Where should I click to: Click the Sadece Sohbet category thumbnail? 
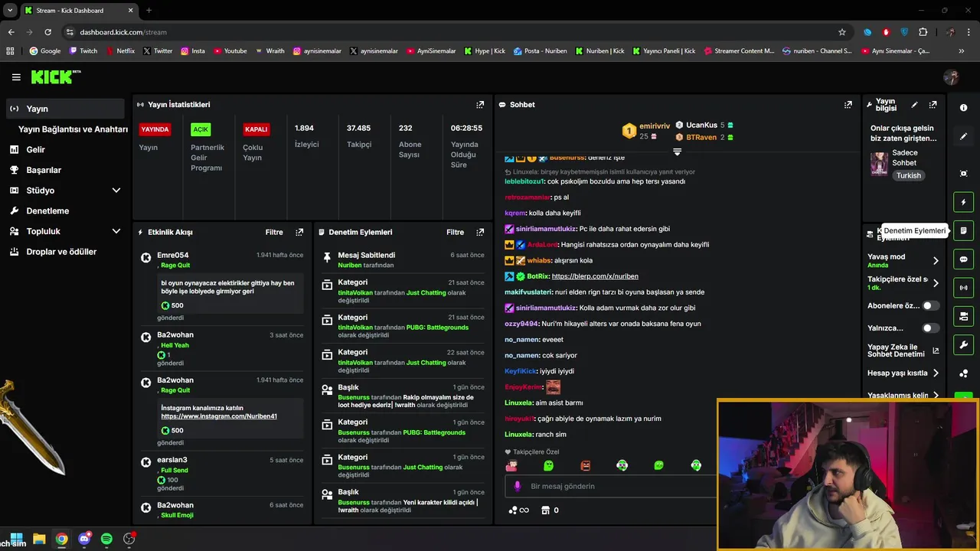[879, 164]
